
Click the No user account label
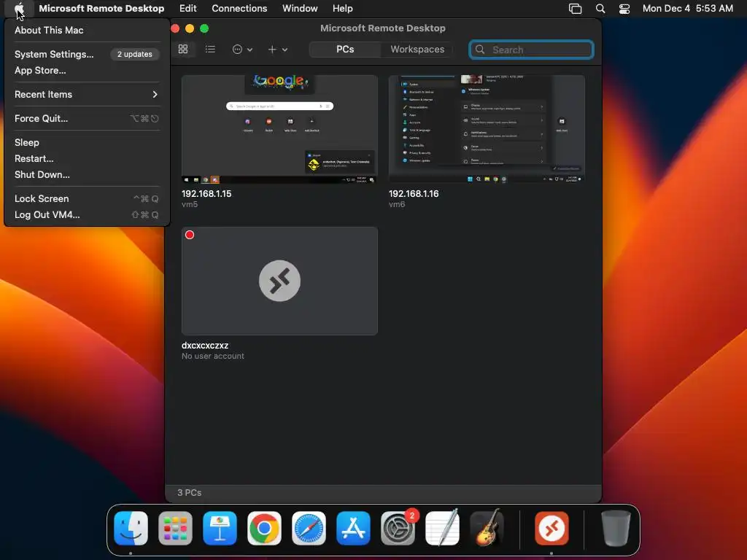[213, 356]
